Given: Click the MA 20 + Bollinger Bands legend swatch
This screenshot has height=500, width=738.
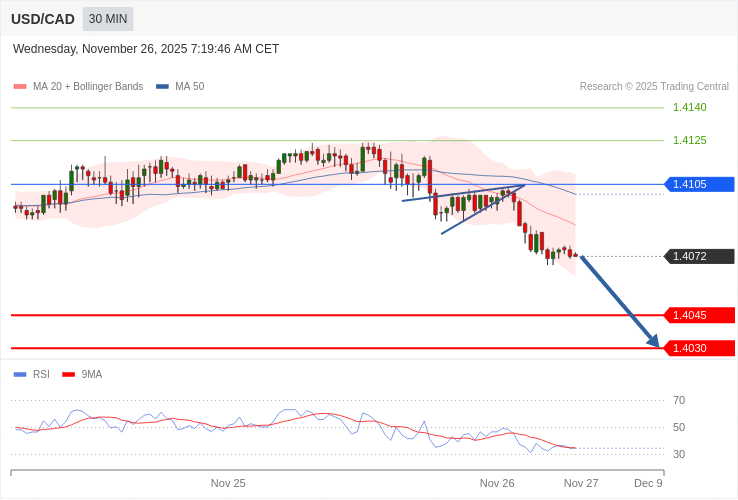Looking at the screenshot, I should [x=20, y=87].
